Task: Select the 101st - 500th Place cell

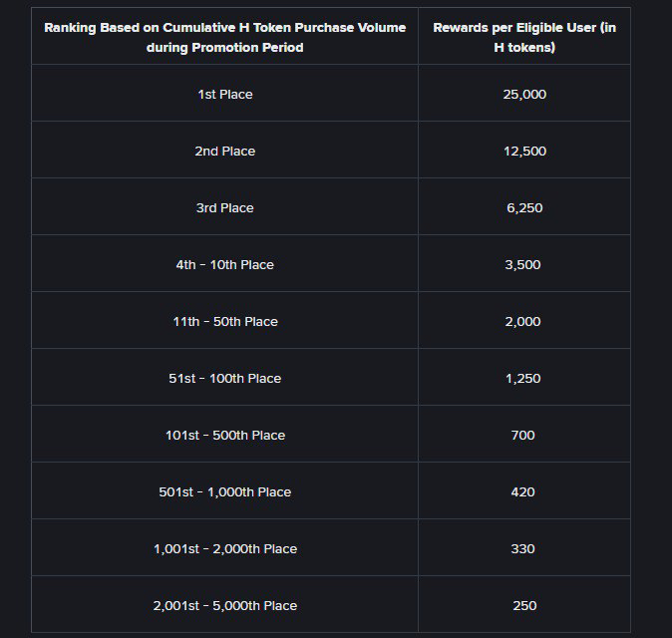Action: tap(225, 436)
